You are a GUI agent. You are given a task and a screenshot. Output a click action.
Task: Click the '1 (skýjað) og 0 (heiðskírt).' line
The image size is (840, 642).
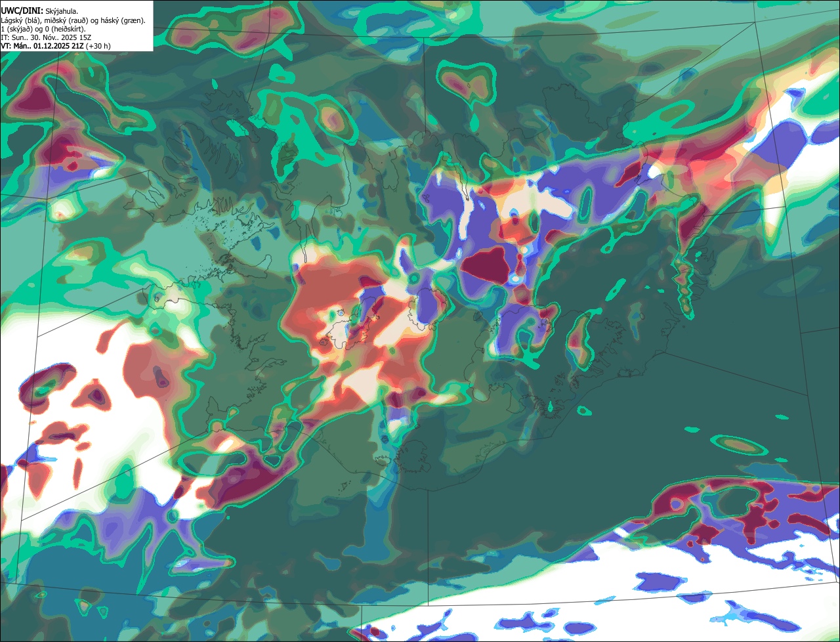pyautogui.click(x=43, y=29)
